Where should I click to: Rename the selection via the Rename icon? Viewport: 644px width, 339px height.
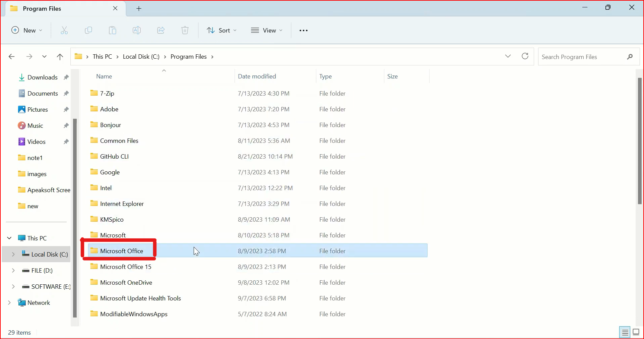(137, 30)
